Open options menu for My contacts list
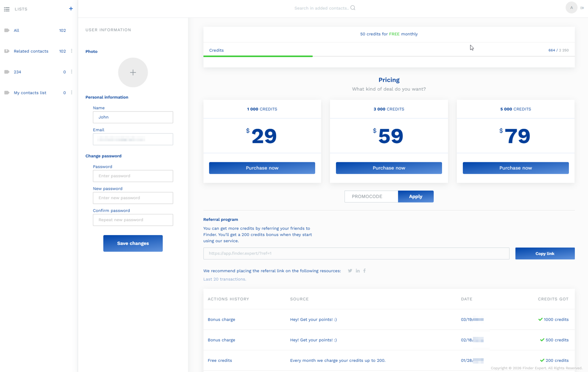 pyautogui.click(x=72, y=93)
